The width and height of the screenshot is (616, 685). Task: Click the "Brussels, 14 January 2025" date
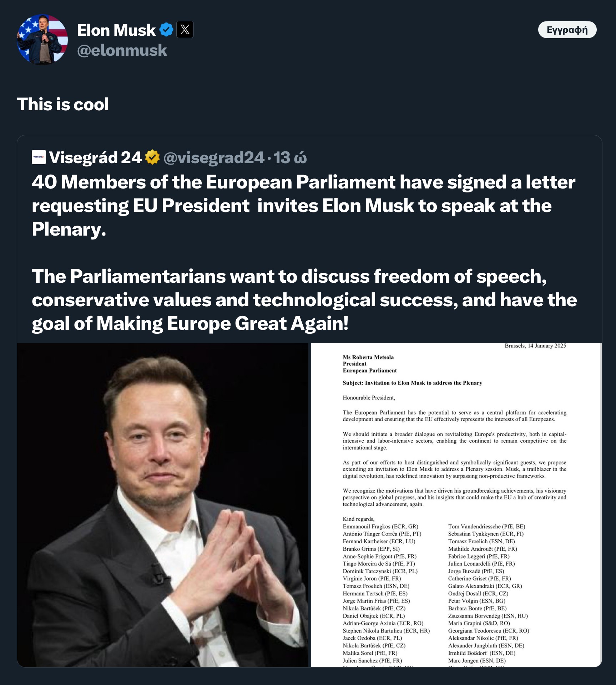click(x=535, y=346)
